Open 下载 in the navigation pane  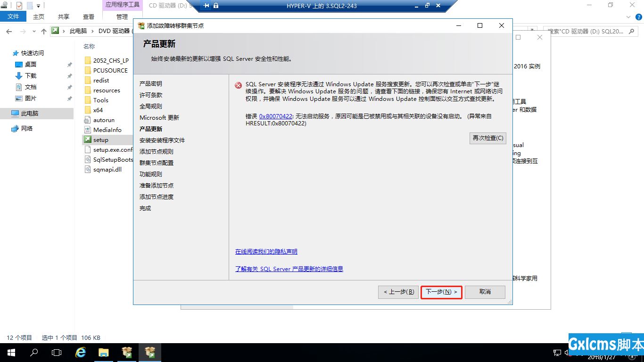tap(31, 76)
